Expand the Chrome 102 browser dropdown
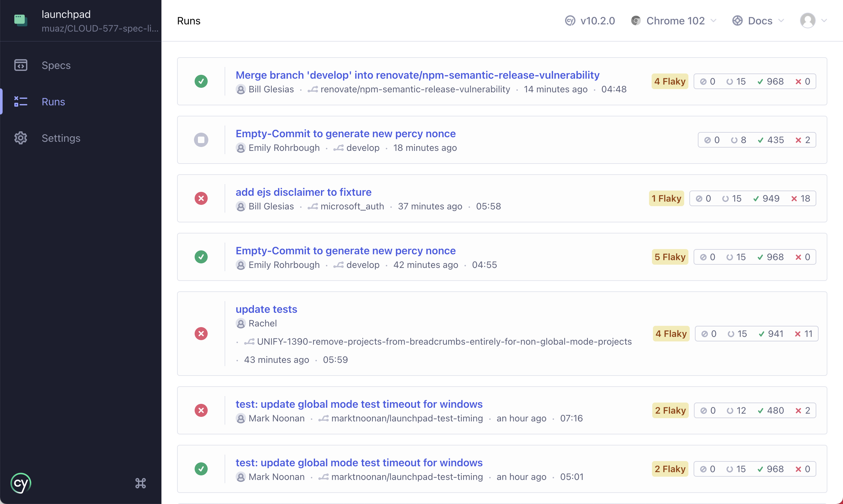The height and width of the screenshot is (504, 843). pos(674,21)
